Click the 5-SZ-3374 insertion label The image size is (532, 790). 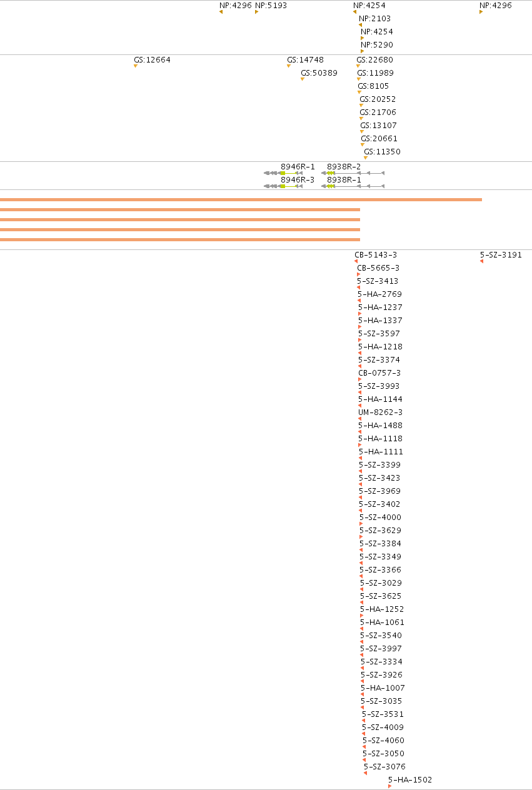coord(379,360)
